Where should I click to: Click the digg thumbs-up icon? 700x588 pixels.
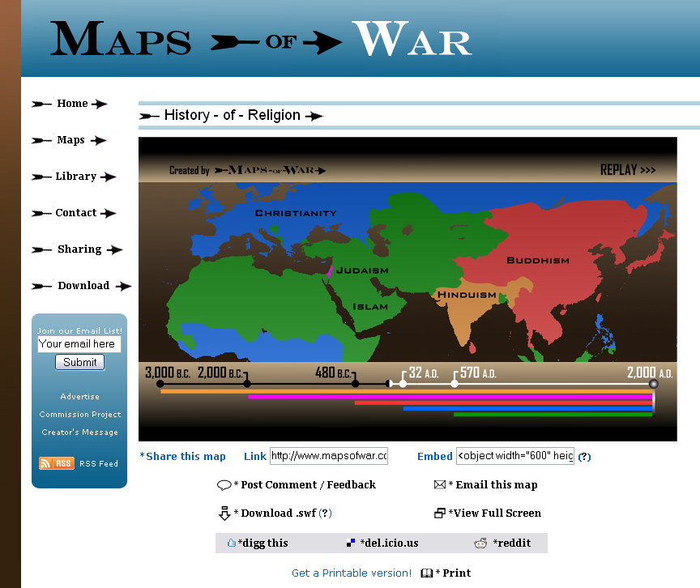(x=231, y=543)
